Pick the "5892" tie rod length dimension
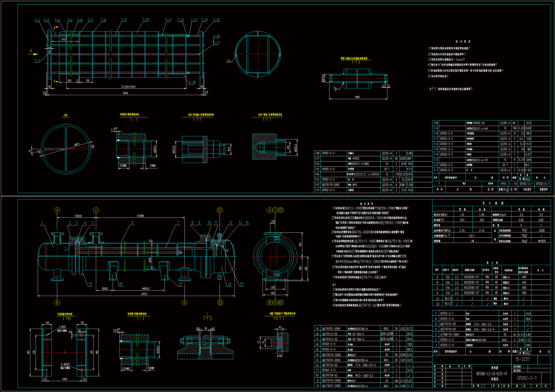 pos(357,97)
